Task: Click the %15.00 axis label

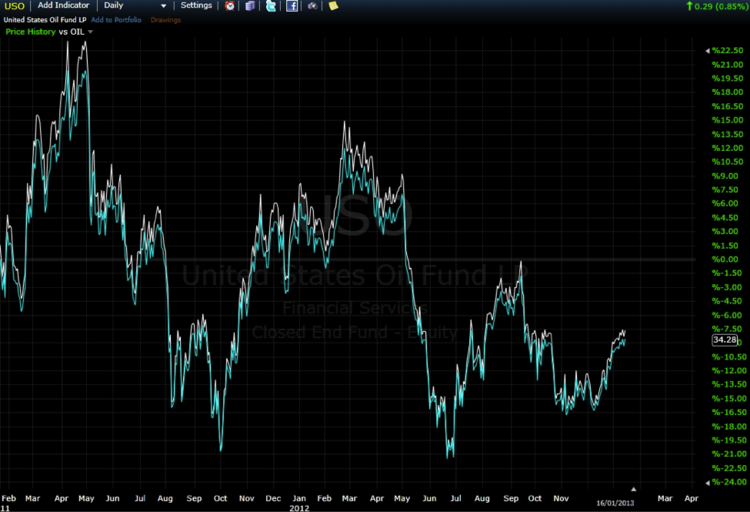Action: click(728, 120)
